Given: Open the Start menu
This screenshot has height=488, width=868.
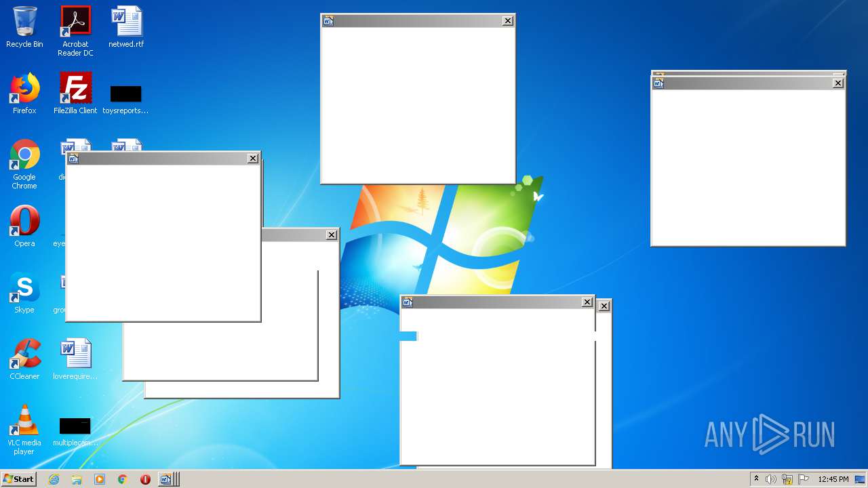Looking at the screenshot, I should tap(19, 479).
